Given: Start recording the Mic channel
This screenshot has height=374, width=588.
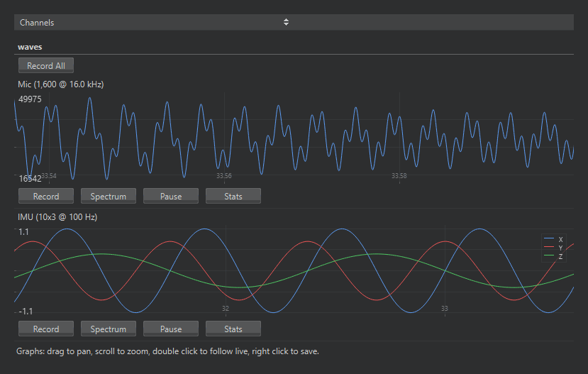Looking at the screenshot, I should tap(46, 196).
